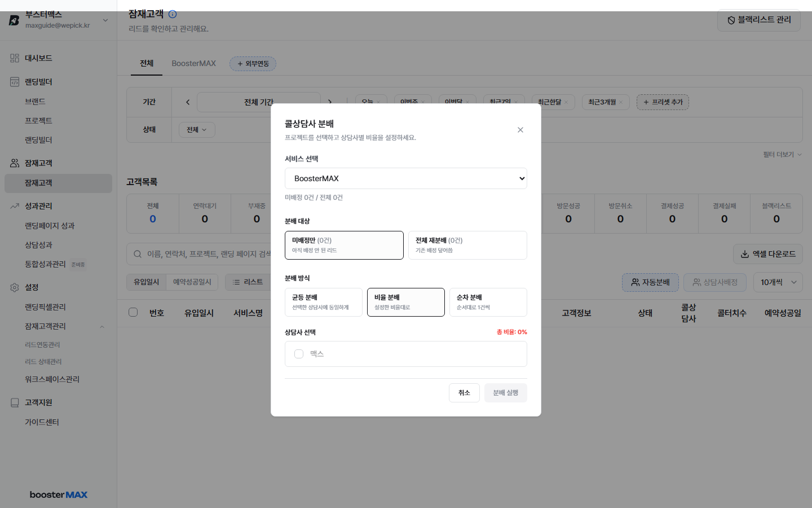812x508 pixels.
Task: Click 예약성공일 column header
Action: pos(783,313)
